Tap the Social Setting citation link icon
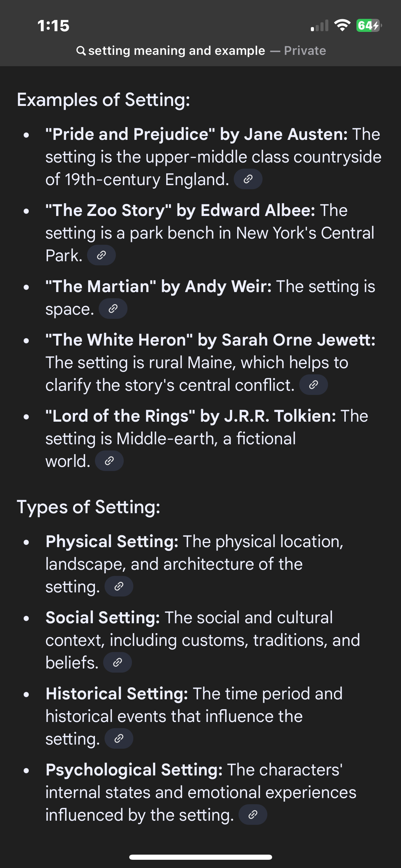The image size is (401, 868). pos(117,663)
